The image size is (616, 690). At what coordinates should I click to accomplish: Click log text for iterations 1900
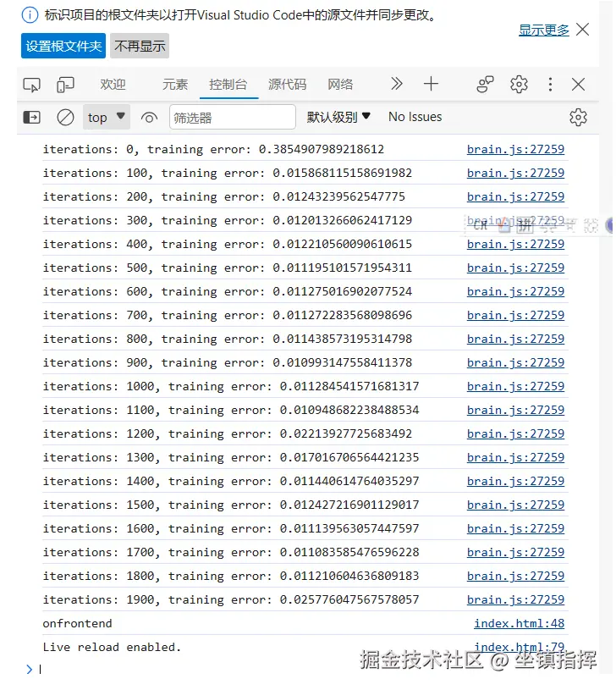tap(231, 599)
